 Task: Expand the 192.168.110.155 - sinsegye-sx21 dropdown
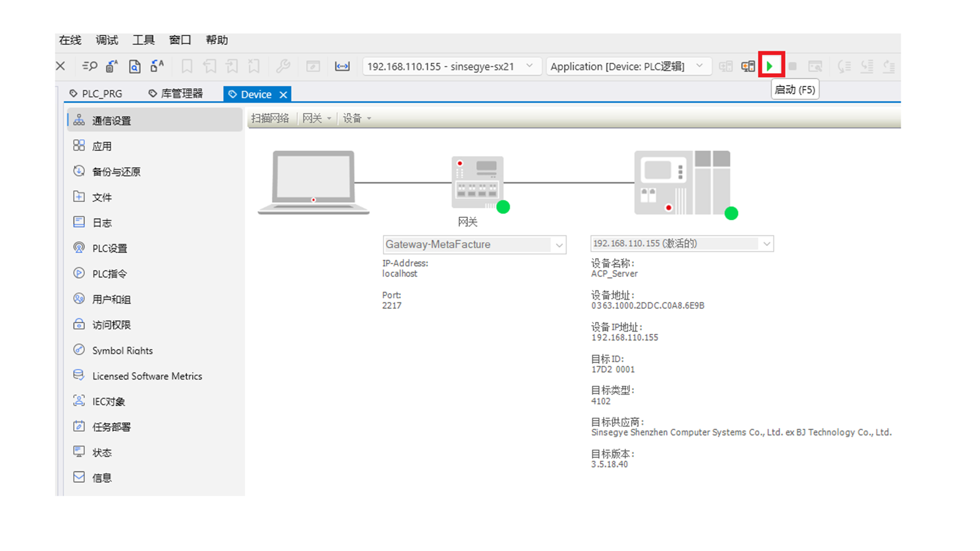pyautogui.click(x=529, y=66)
